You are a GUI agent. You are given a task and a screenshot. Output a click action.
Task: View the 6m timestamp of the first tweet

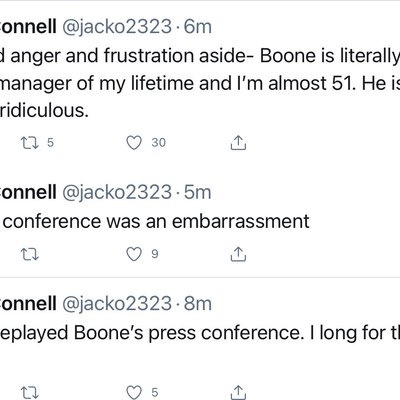click(198, 27)
